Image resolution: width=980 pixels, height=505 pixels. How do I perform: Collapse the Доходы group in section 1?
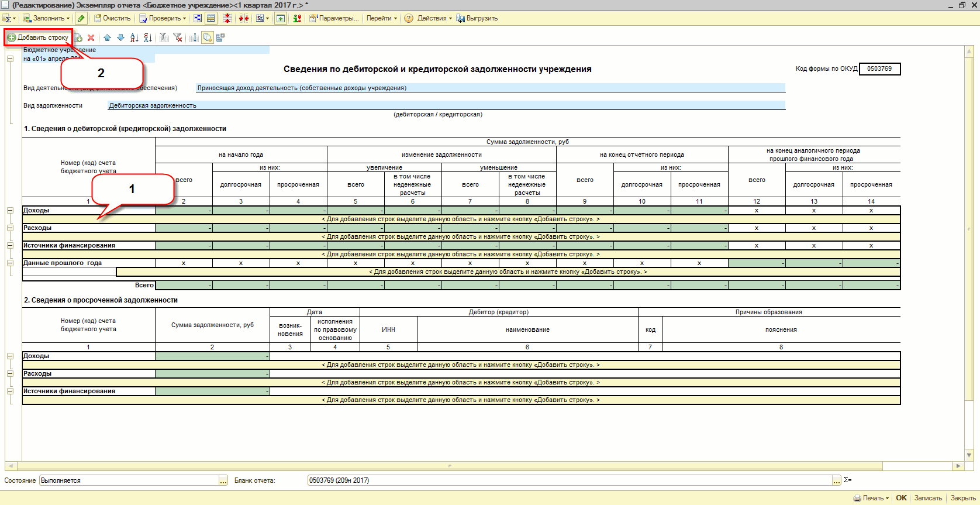(10, 210)
